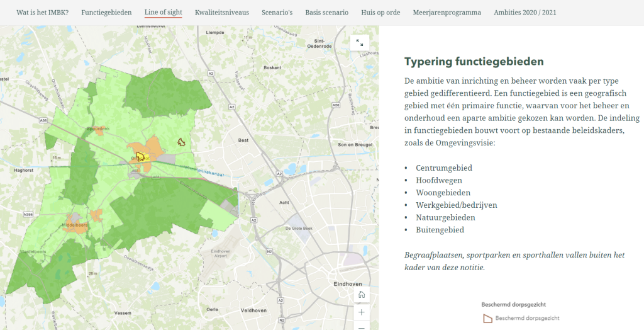Click the Beschermd dorpsgezicht legend symbol
644x330 pixels.
coord(486,318)
